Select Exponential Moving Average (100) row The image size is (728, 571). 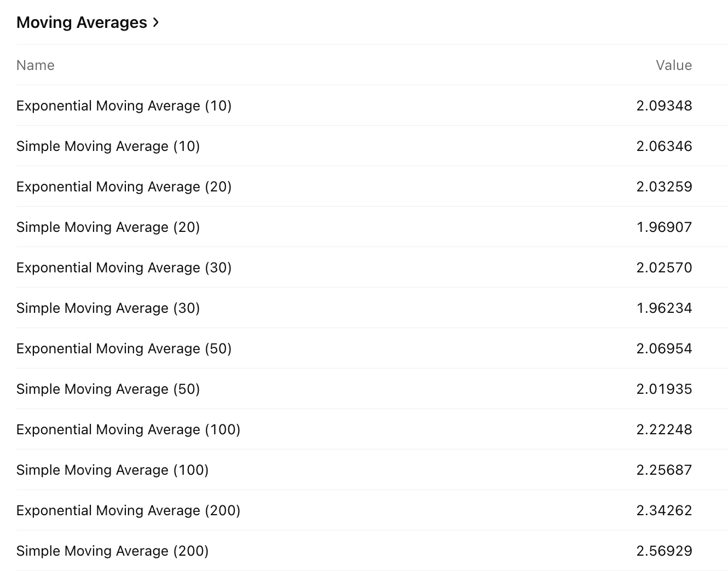pos(372,429)
